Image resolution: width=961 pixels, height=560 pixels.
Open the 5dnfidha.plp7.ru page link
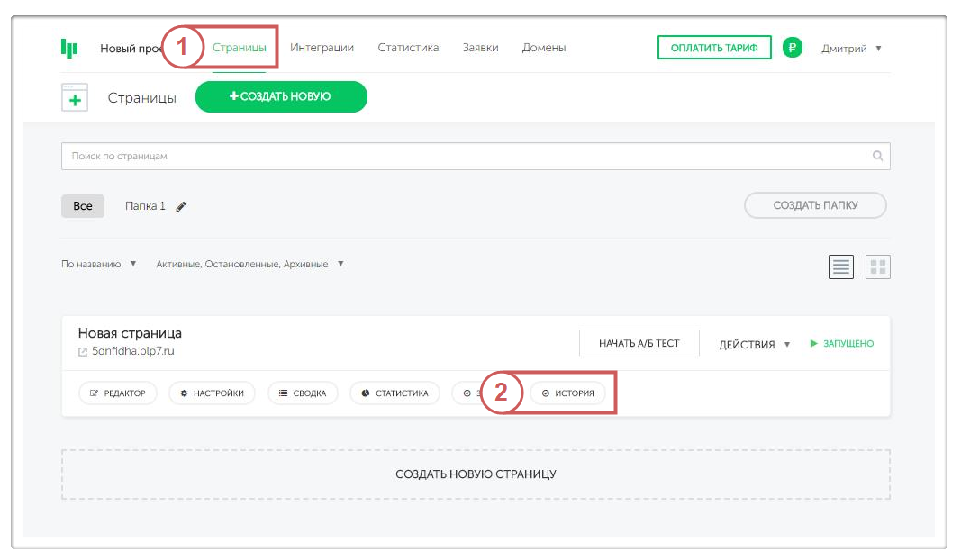coord(132,351)
